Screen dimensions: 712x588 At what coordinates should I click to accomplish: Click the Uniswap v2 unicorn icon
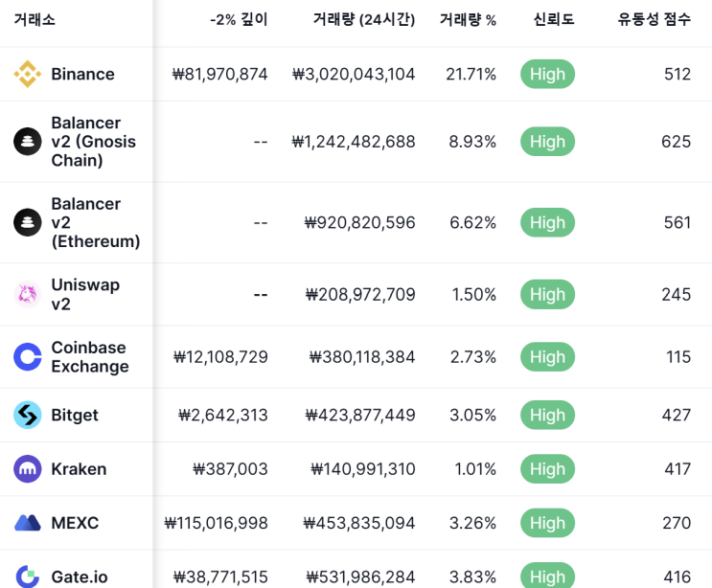[x=28, y=295]
